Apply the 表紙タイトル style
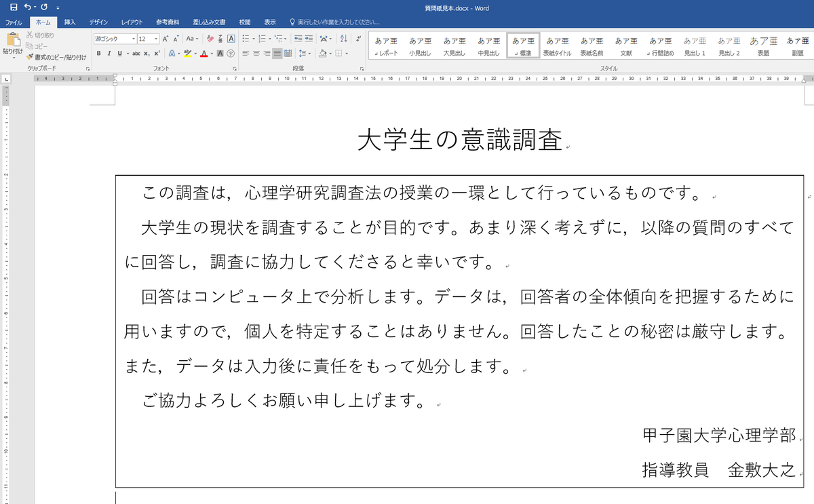Viewport: 814px width, 504px height. (558, 46)
